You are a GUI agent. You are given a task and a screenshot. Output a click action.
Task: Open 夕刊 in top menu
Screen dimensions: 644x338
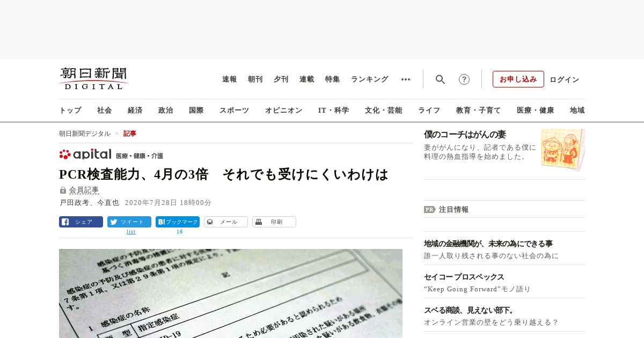281,79
